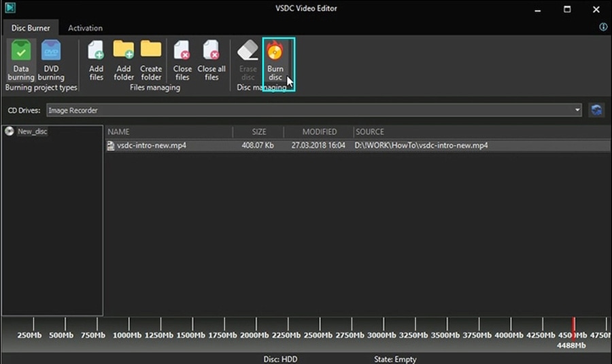This screenshot has height=364, width=612.
Task: Sort by the SIZE column header
Action: point(259,132)
